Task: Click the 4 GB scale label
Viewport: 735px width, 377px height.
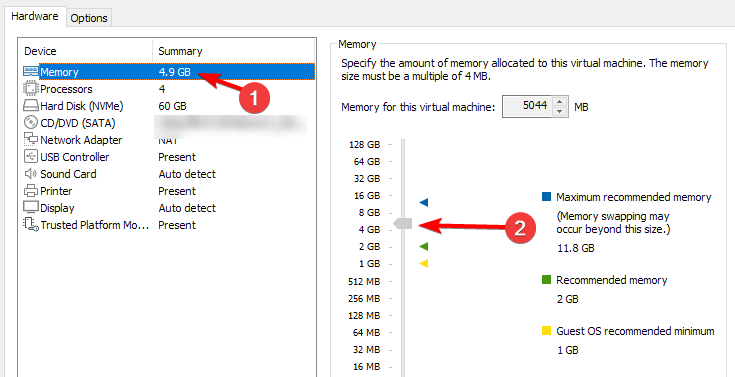Action: pos(369,230)
